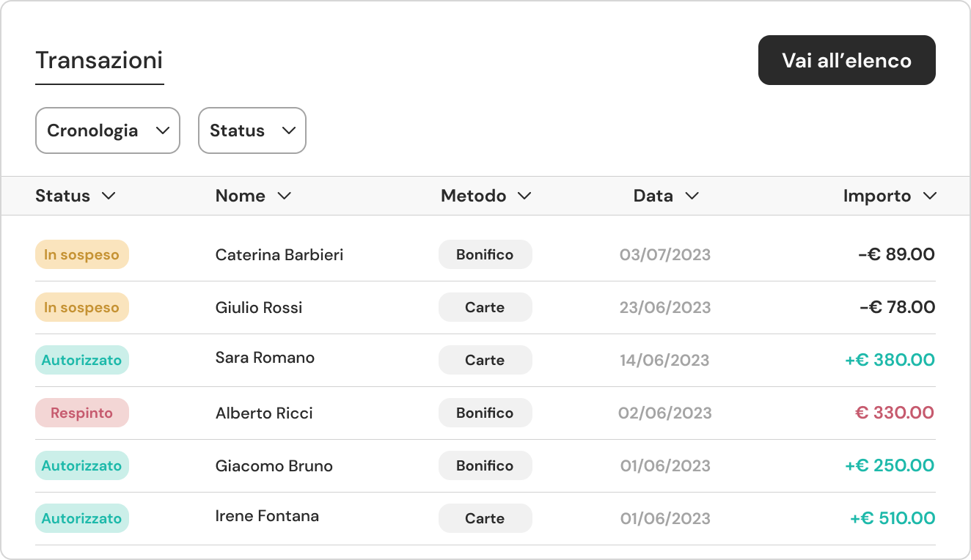The height and width of the screenshot is (560, 971).
Task: Click Bonifico tag for Giacomo Bruno
Action: pyautogui.click(x=485, y=466)
